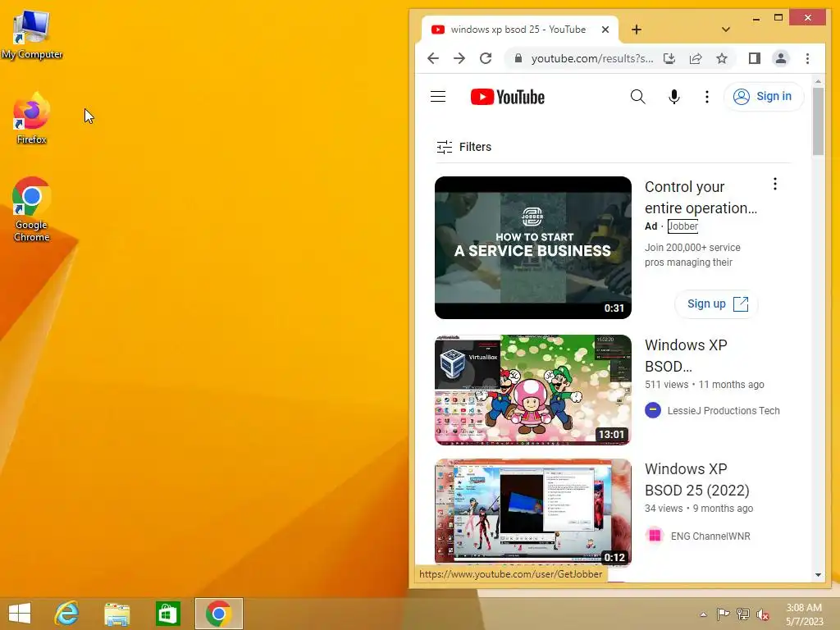Image resolution: width=840 pixels, height=630 pixels.
Task: Open ad options three-dot menu
Action: [x=774, y=185]
